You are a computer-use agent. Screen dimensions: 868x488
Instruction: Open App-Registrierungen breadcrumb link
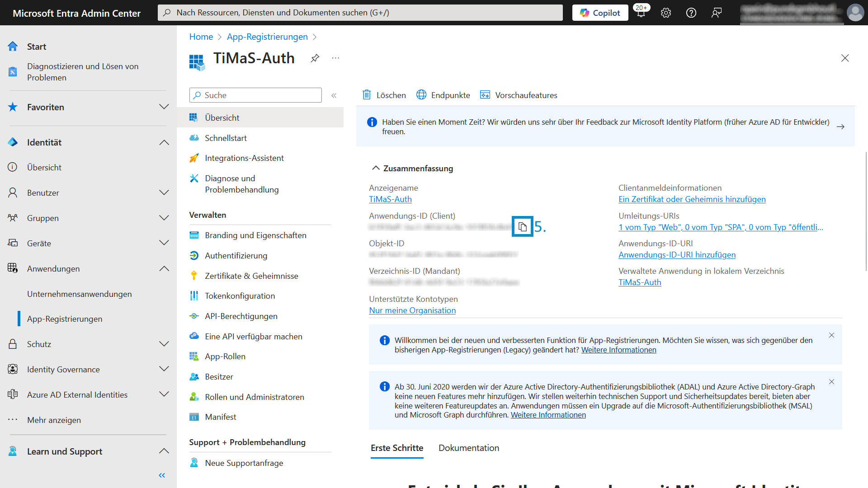tap(267, 37)
